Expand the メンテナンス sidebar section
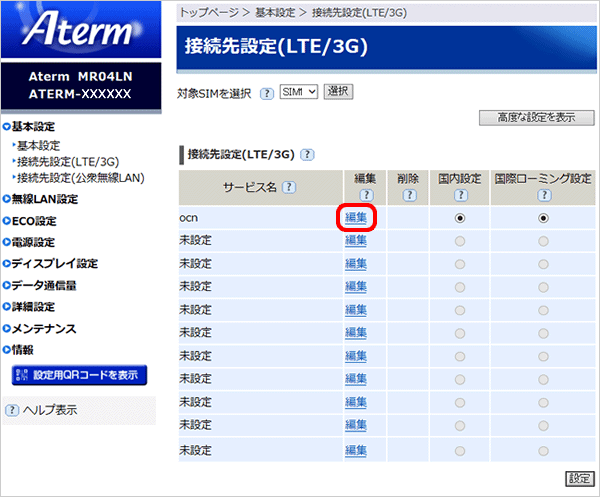 (x=43, y=329)
